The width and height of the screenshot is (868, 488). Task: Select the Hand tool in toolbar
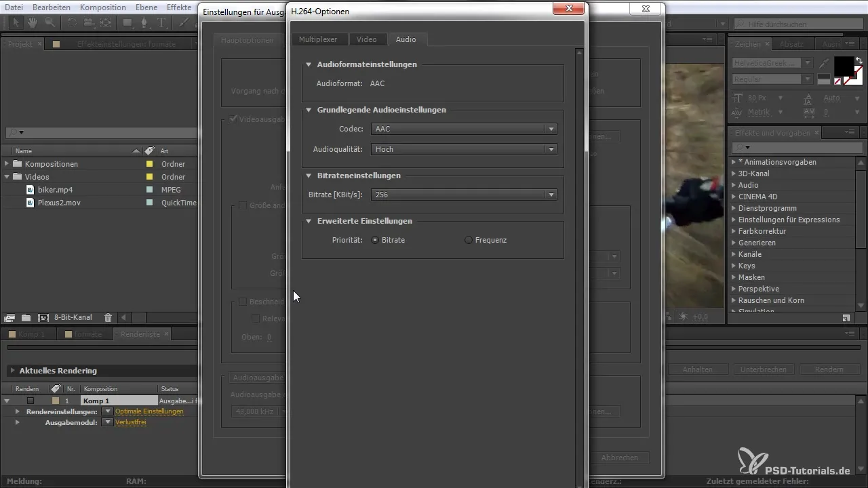(33, 22)
